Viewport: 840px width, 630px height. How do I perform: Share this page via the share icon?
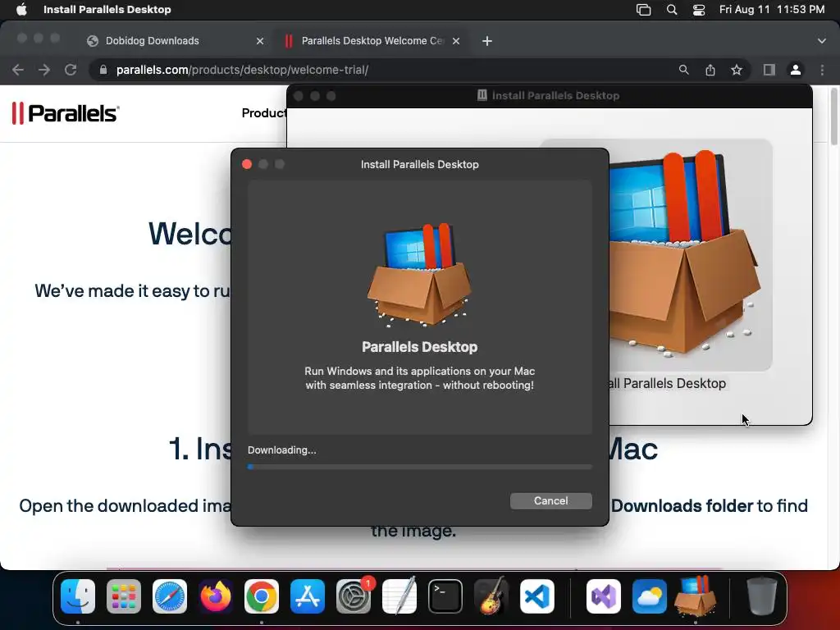(710, 70)
